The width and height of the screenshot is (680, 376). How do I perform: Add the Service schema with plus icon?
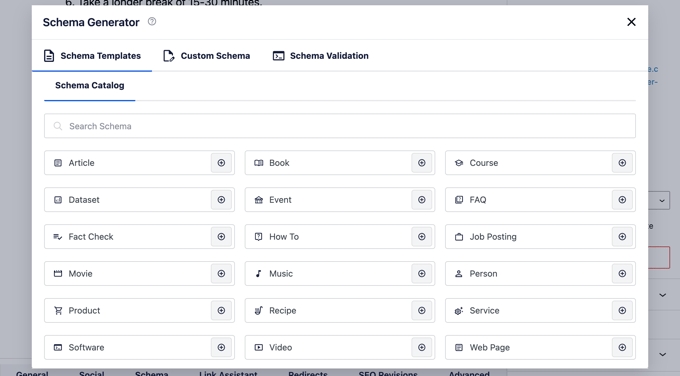pos(622,311)
